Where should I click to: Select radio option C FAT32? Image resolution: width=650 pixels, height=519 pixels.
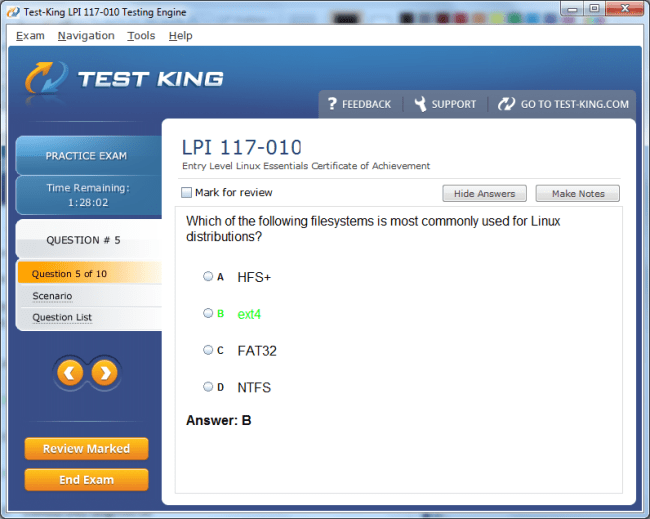tap(208, 350)
